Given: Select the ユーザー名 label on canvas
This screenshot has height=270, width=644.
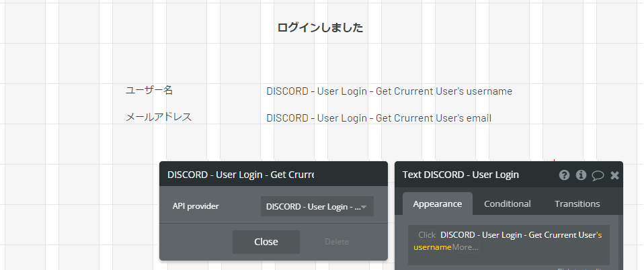Looking at the screenshot, I should tap(149, 90).
